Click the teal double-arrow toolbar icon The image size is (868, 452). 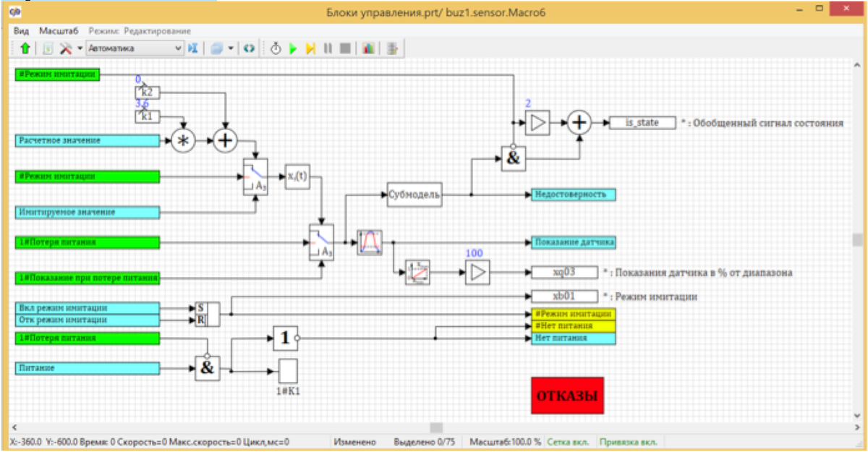point(248,48)
